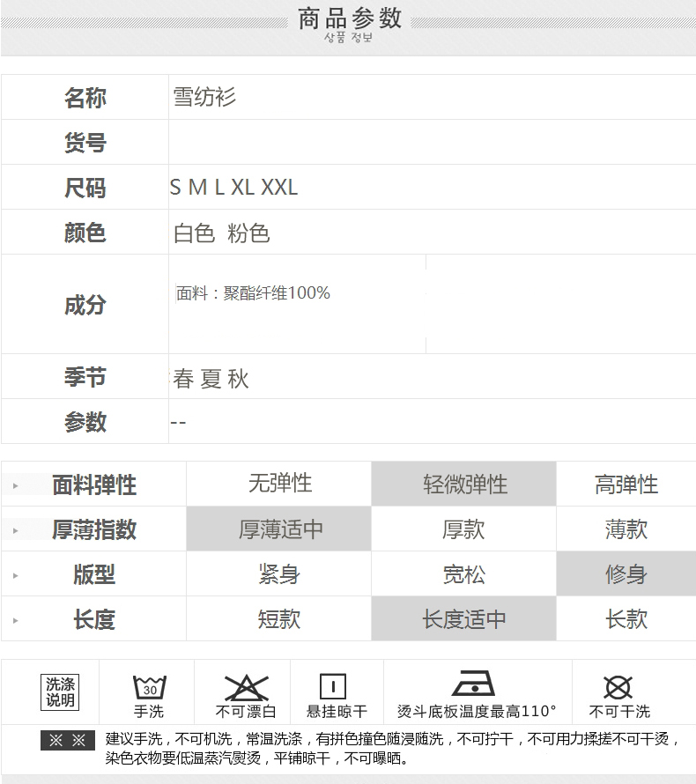
Task: Click the do-not-bleach triangle icon
Action: (x=246, y=687)
